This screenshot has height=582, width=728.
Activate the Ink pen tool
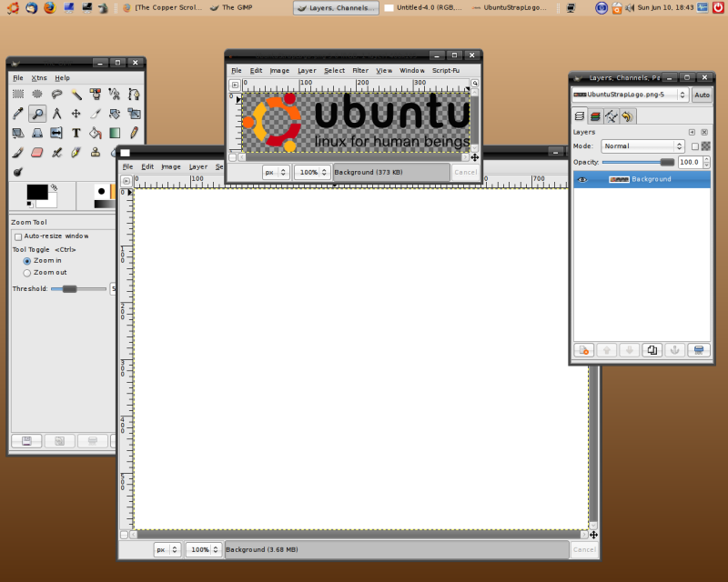pyautogui.click(x=76, y=152)
